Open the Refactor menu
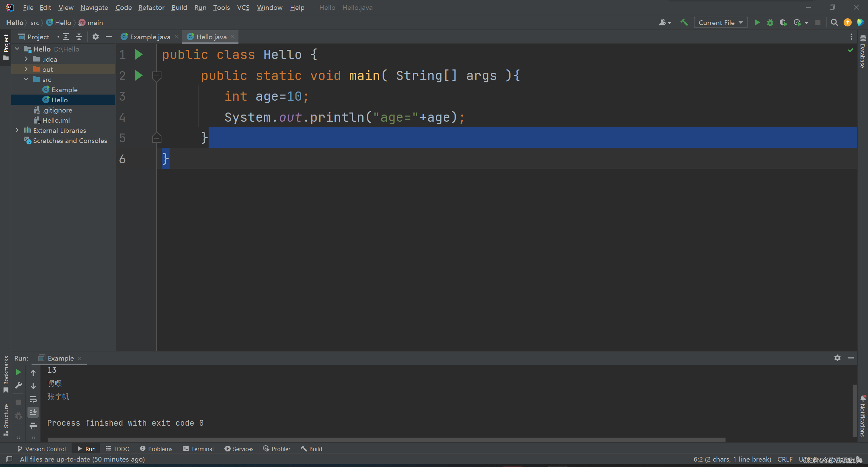 [x=151, y=7]
